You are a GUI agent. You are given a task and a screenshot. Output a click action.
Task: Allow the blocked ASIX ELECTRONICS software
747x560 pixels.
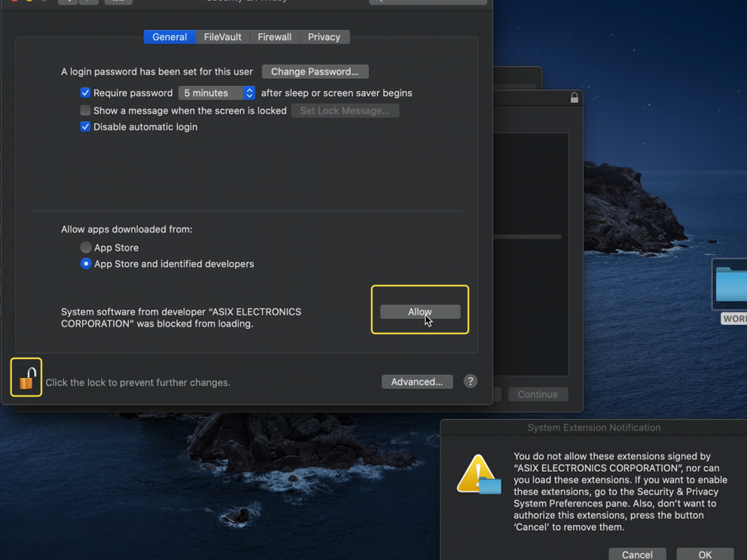pyautogui.click(x=419, y=311)
